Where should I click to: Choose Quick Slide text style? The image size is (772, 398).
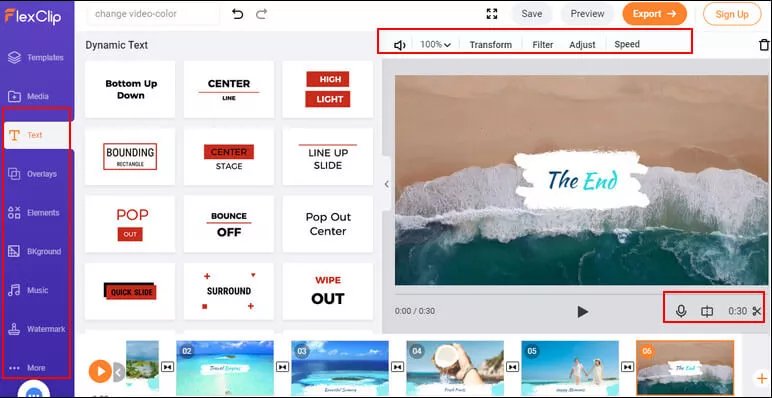[130, 291]
